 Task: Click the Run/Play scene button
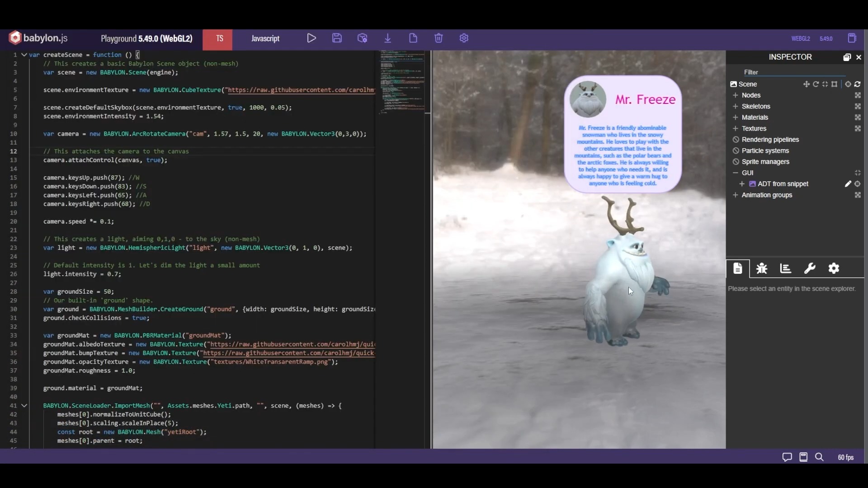pyautogui.click(x=311, y=38)
